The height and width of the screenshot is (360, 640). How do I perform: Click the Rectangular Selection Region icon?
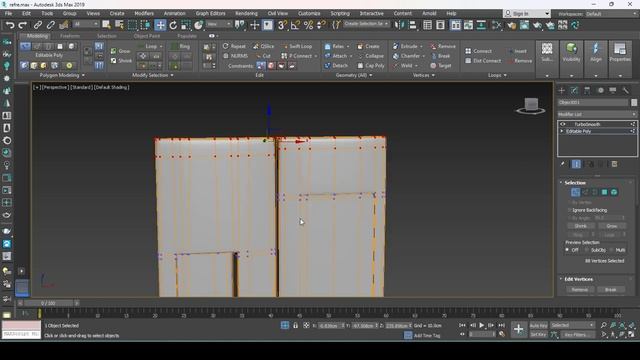click(132, 25)
